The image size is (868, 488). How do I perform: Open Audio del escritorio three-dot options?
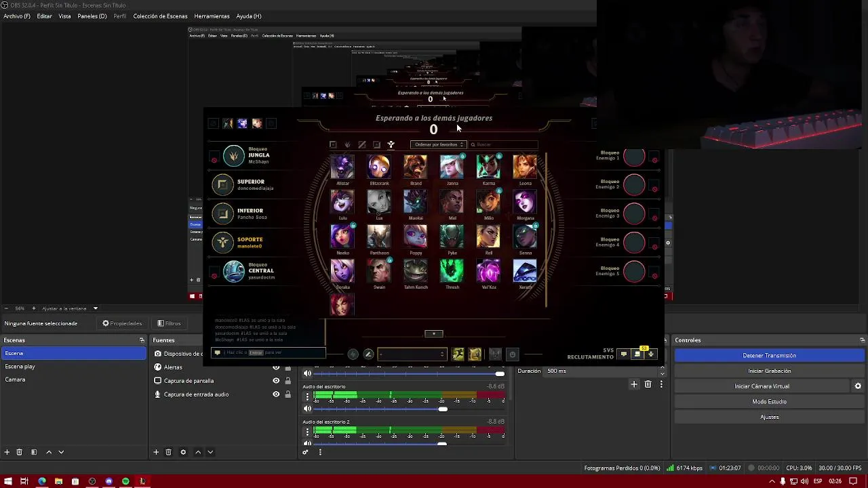[307, 396]
